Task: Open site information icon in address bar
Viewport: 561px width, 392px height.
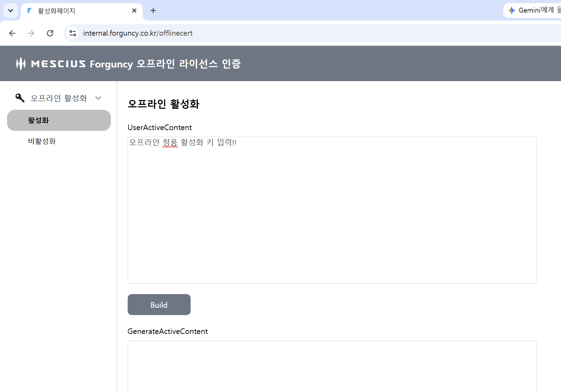Action: point(73,33)
